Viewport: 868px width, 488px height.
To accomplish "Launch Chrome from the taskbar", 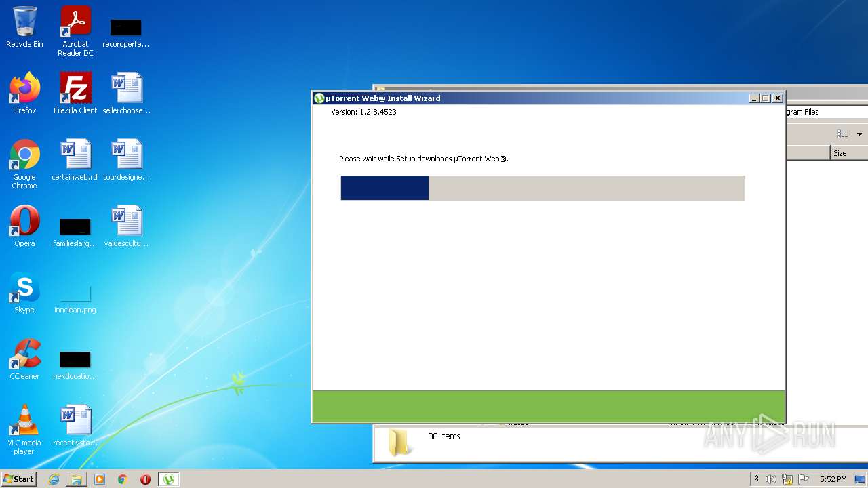I will pyautogui.click(x=123, y=479).
